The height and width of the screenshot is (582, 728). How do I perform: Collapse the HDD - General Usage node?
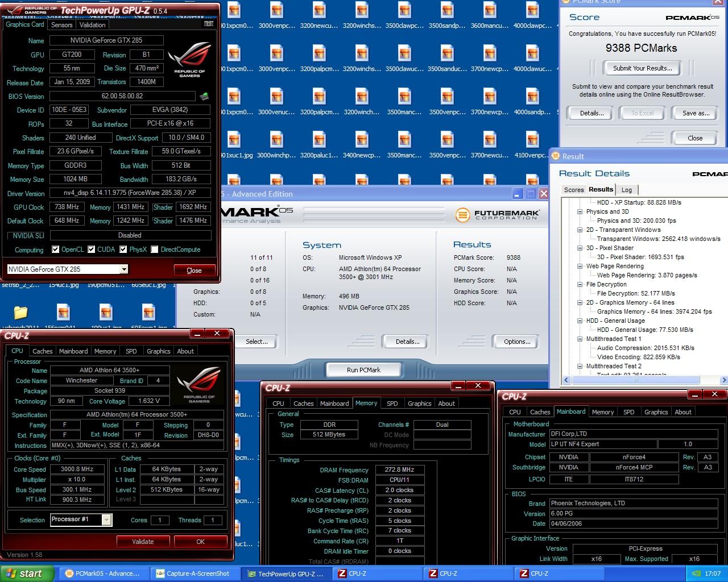[x=580, y=321]
